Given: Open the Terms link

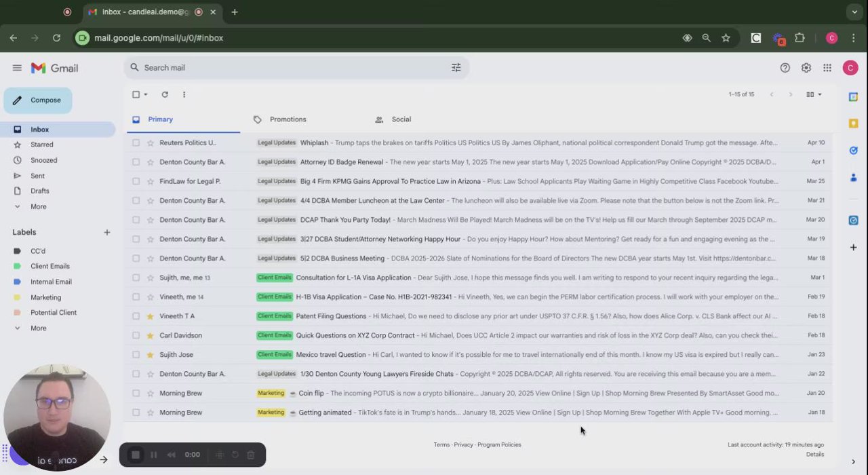Looking at the screenshot, I should pyautogui.click(x=441, y=444).
